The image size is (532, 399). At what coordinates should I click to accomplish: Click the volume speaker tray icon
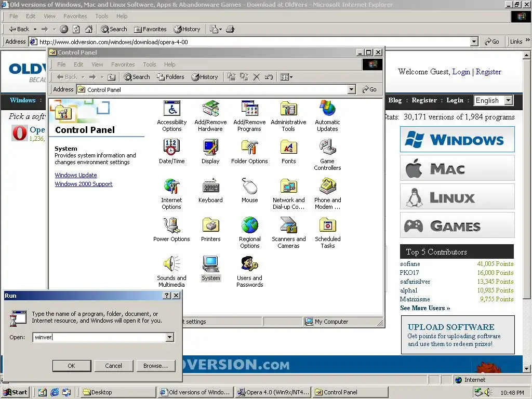488,393
